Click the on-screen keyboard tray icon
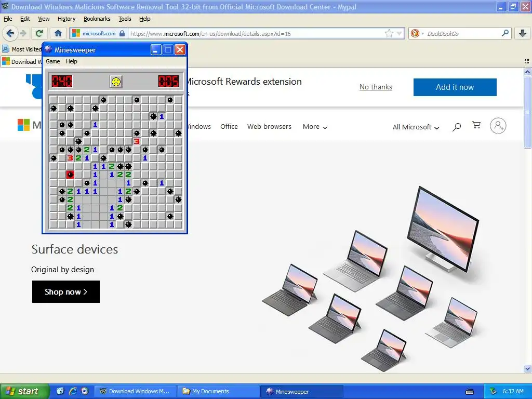Screen dimensions: 532x399 tap(470, 392)
